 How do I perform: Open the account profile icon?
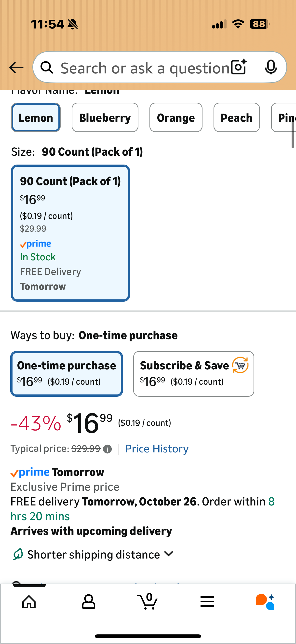click(x=88, y=602)
